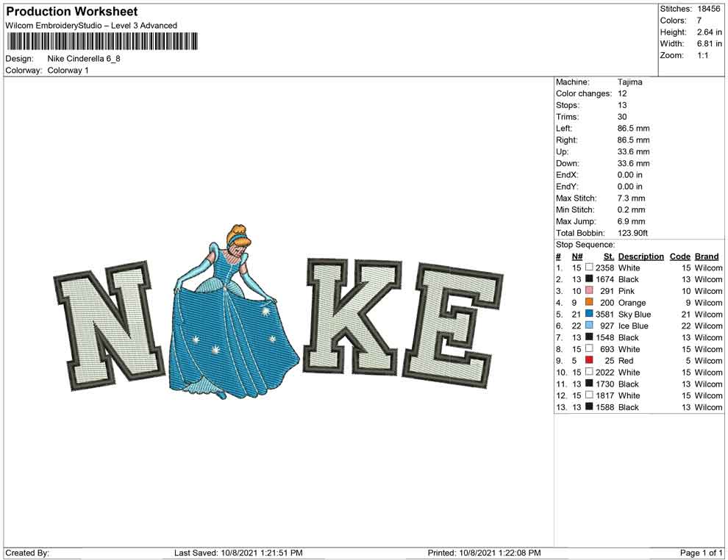This screenshot has width=728, height=560.
Task: Select the Pink thread color swatch
Action: [x=589, y=290]
